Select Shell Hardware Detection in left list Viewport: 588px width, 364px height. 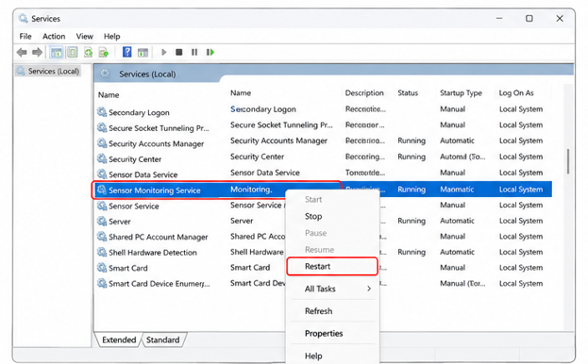pyautogui.click(x=153, y=253)
